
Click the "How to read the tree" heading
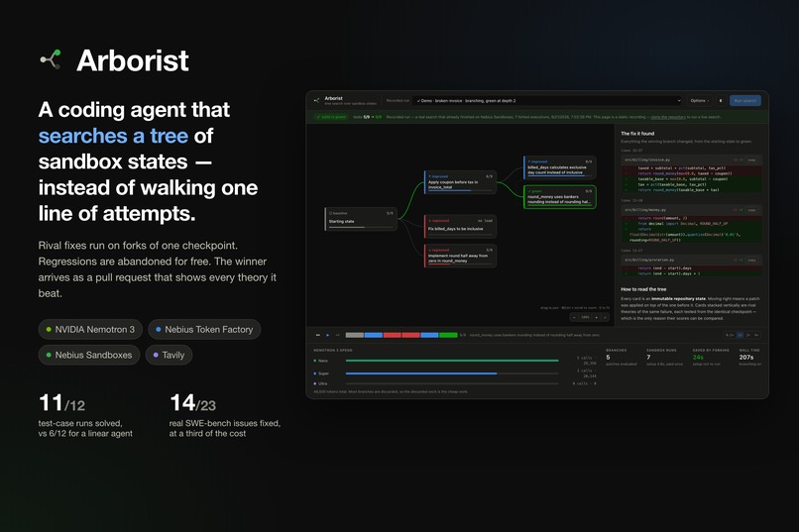pyautogui.click(x=643, y=289)
